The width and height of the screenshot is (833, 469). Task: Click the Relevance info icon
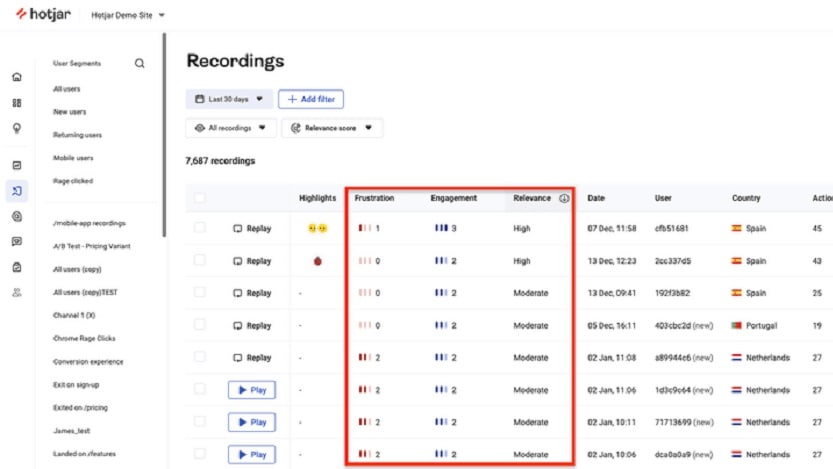click(x=564, y=198)
